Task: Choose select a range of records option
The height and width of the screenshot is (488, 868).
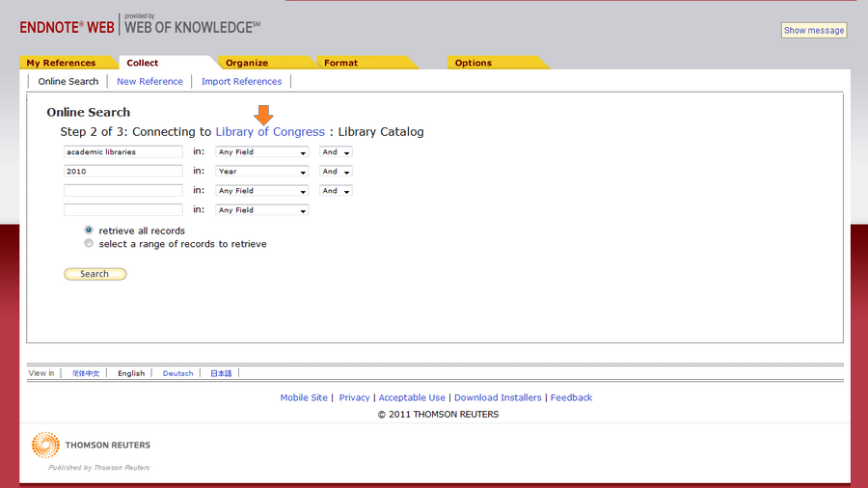Action: click(89, 244)
